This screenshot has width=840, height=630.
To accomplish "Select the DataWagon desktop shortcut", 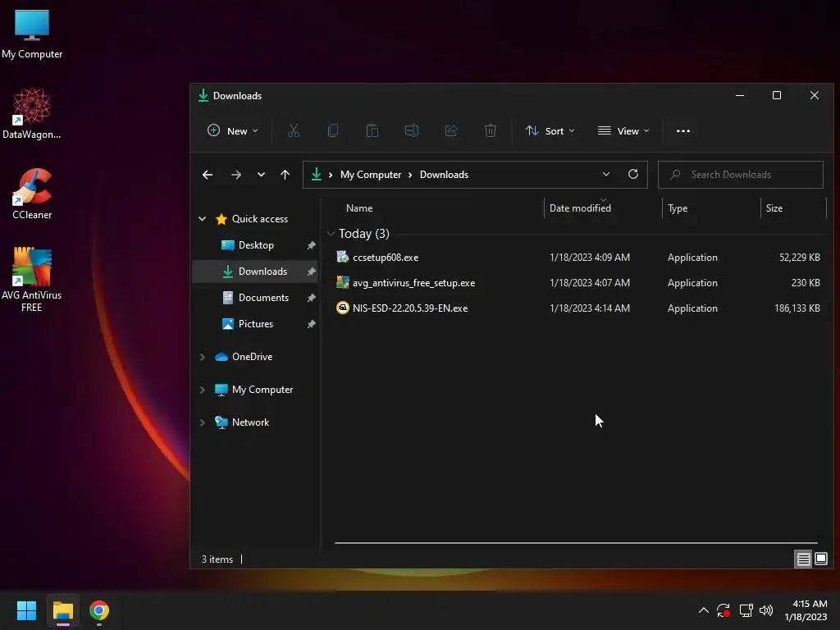I will click(32, 113).
